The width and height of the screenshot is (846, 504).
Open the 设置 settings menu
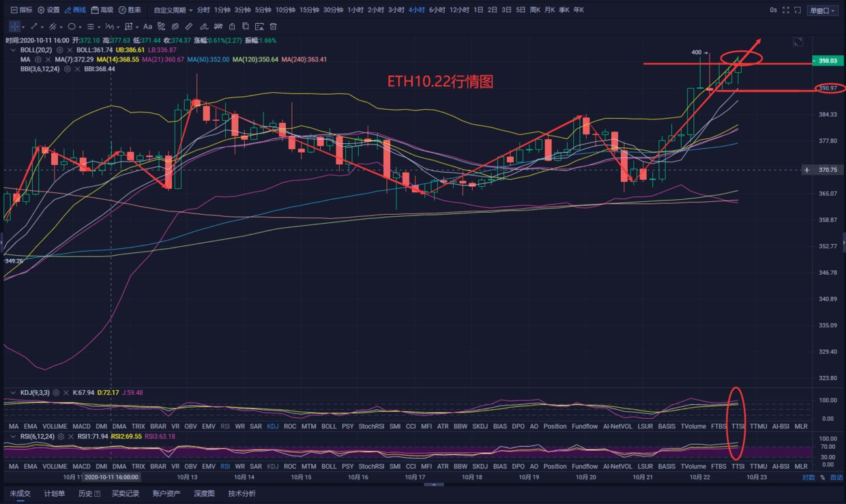pos(48,10)
